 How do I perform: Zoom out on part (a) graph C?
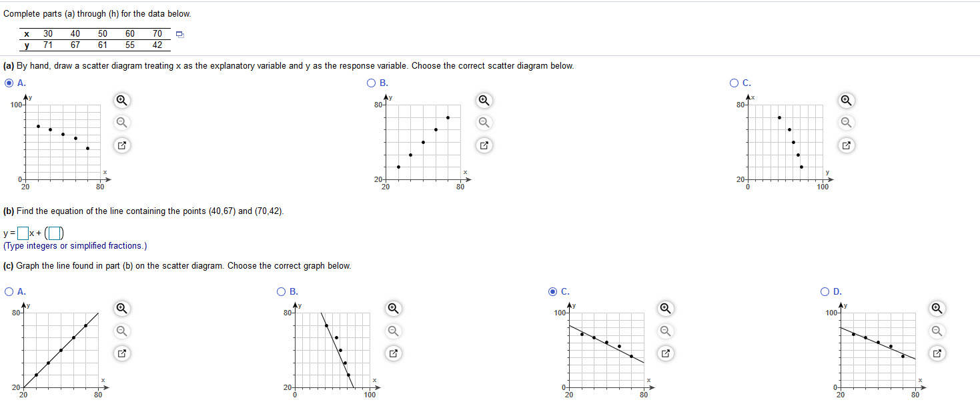coord(845,123)
